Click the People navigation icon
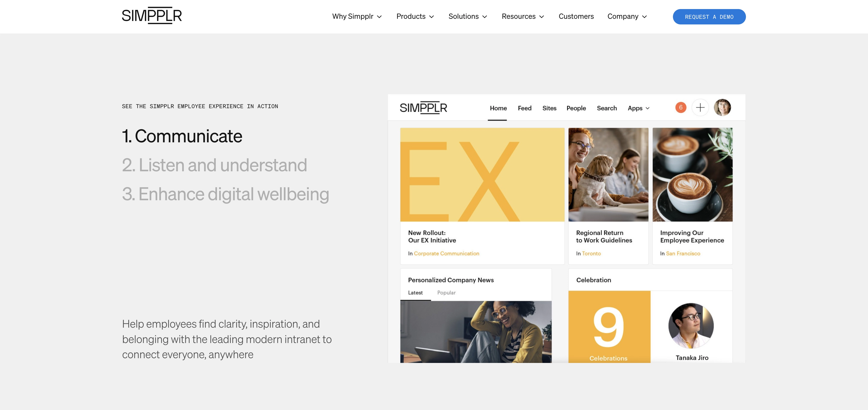Viewport: 868px width, 410px height. (x=576, y=107)
